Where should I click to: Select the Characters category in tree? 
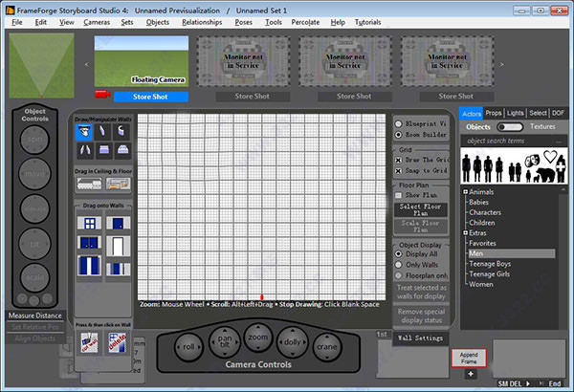point(485,212)
